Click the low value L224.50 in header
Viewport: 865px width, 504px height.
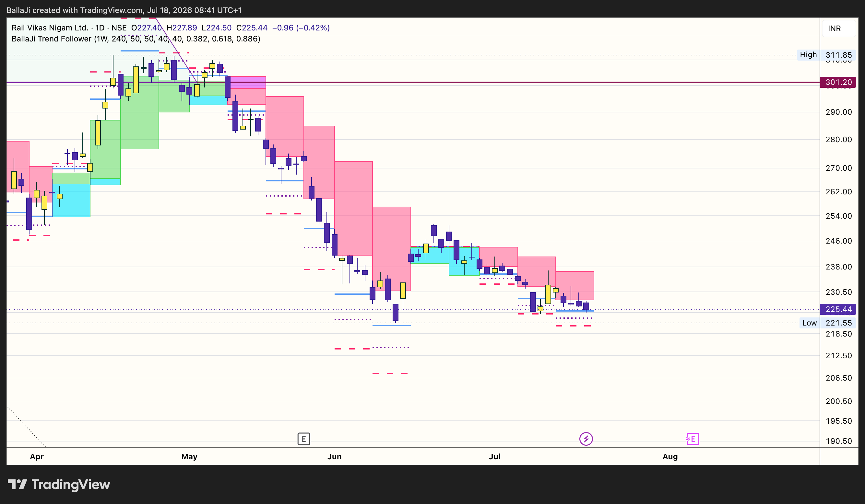click(x=217, y=28)
